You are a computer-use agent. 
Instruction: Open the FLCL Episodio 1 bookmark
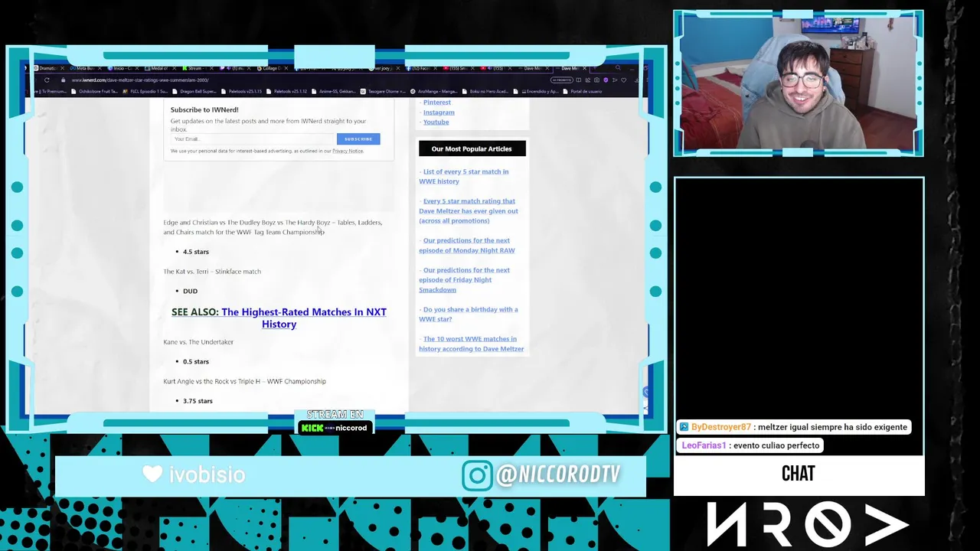click(145, 91)
